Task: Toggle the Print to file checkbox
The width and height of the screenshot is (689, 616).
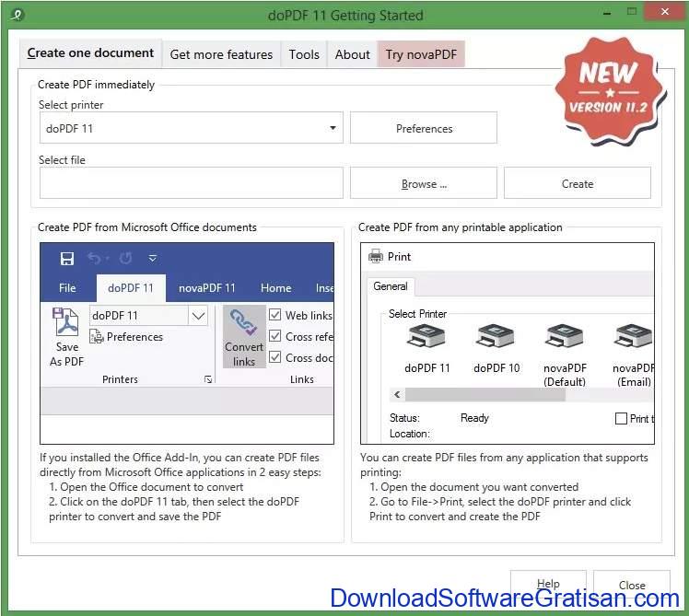Action: point(621,418)
